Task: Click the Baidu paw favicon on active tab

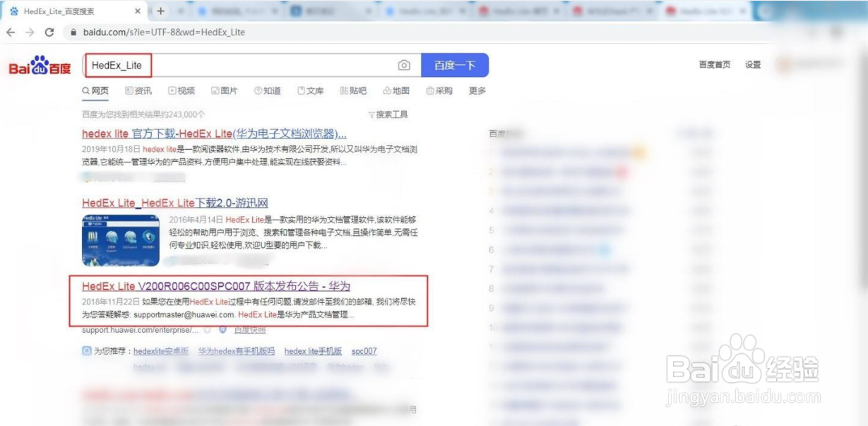Action: [14, 11]
